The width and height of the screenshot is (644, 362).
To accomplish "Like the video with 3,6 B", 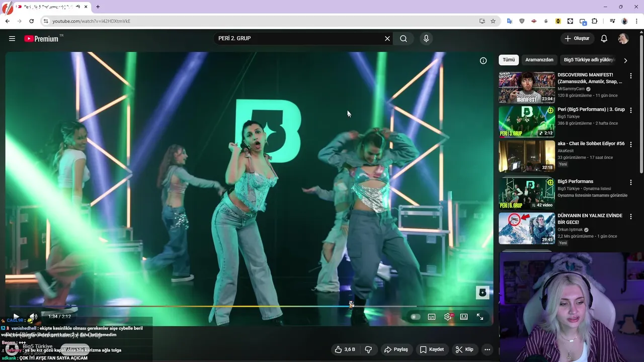I will (x=345, y=349).
